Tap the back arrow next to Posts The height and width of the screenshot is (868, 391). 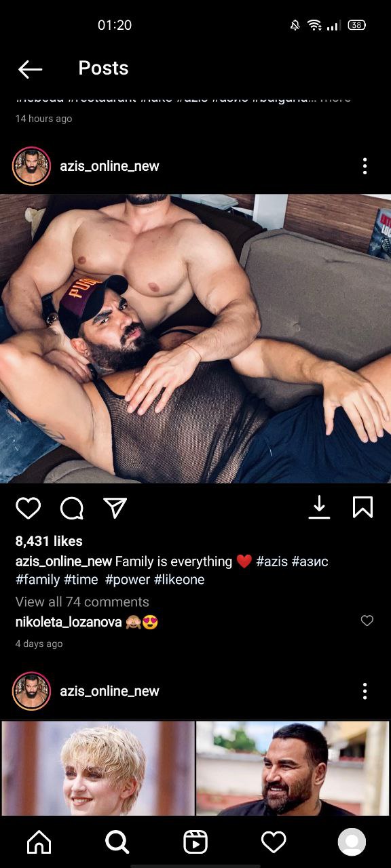pyautogui.click(x=30, y=68)
